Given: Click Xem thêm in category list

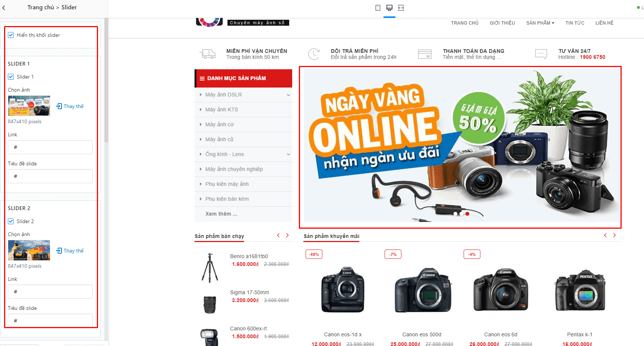Looking at the screenshot, I should click(221, 214).
